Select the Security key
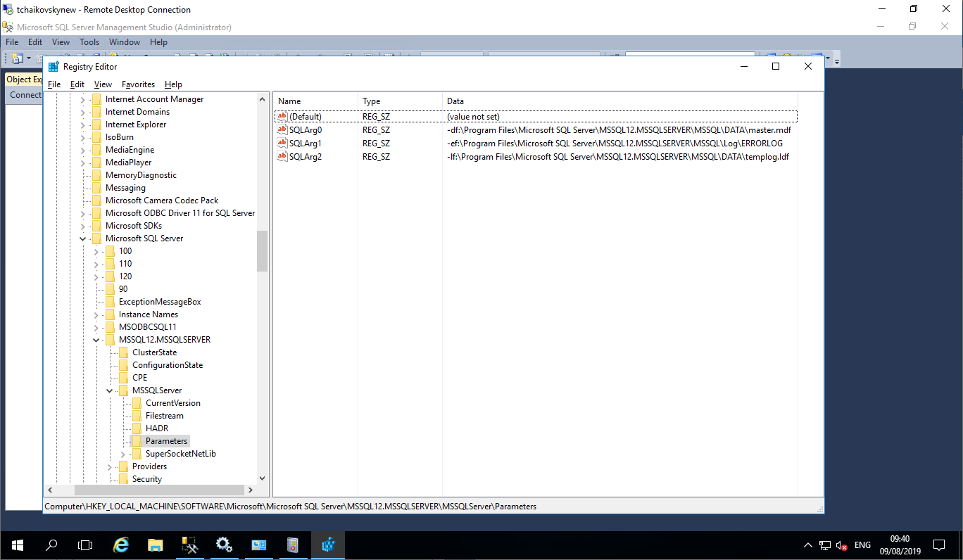Image resolution: width=963 pixels, height=560 pixels. tap(146, 479)
